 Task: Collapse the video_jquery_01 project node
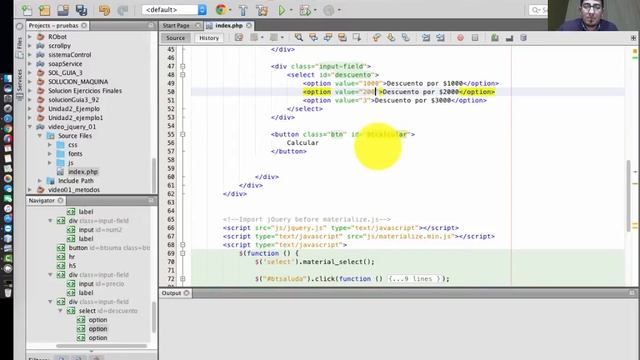tap(30, 127)
